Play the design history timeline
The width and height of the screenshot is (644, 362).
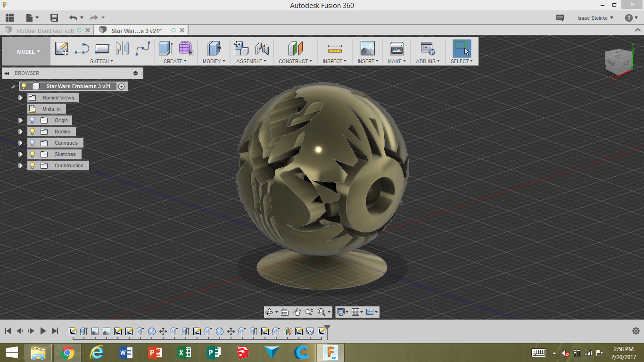point(43,331)
